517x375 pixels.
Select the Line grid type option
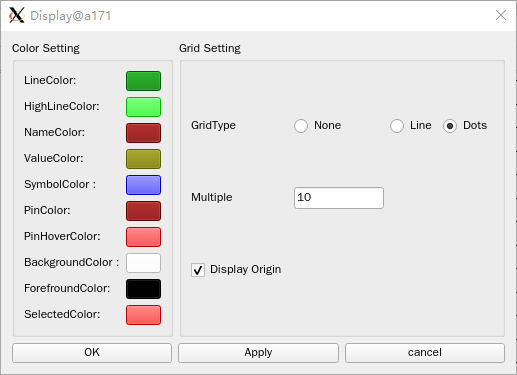[x=397, y=126]
